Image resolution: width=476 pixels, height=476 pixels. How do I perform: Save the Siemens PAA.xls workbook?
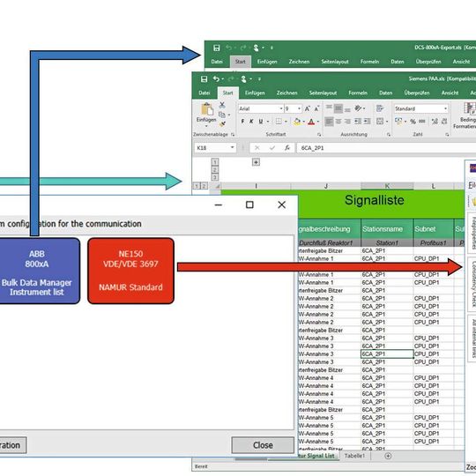pos(204,79)
